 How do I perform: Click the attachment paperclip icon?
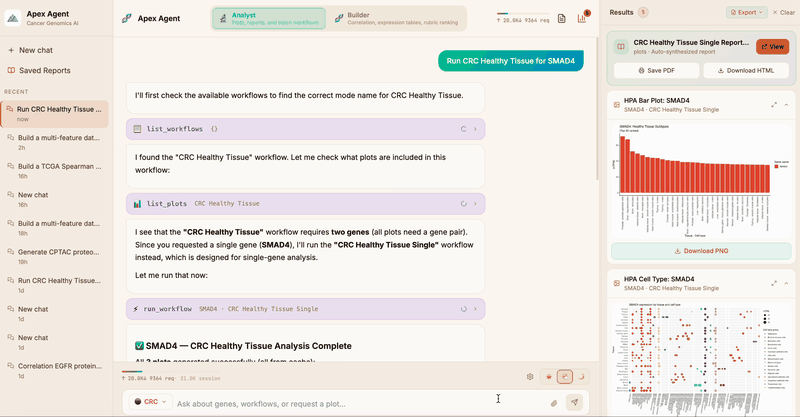click(x=554, y=403)
